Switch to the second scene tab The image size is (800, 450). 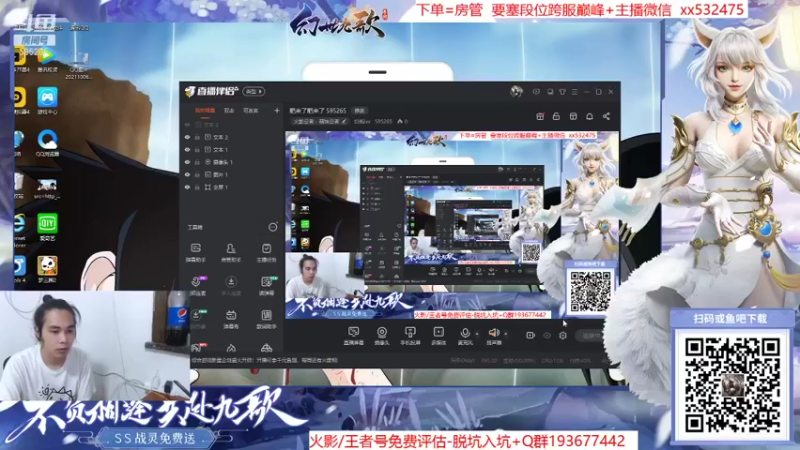(229, 110)
